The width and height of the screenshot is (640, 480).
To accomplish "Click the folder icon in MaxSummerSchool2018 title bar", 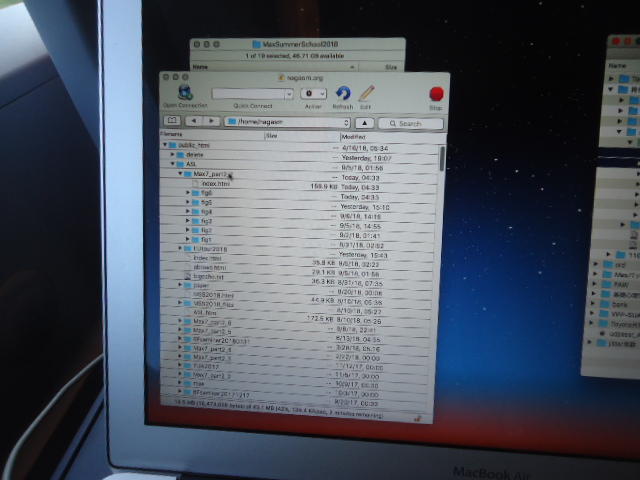I will 256,44.
